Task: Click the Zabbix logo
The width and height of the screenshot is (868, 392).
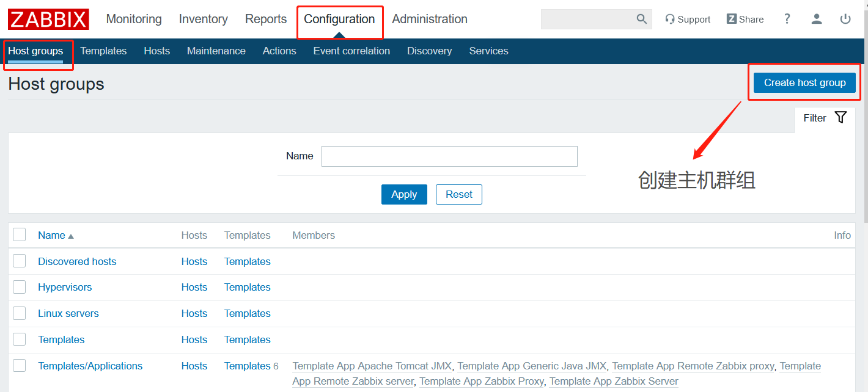Action: pyautogui.click(x=48, y=19)
